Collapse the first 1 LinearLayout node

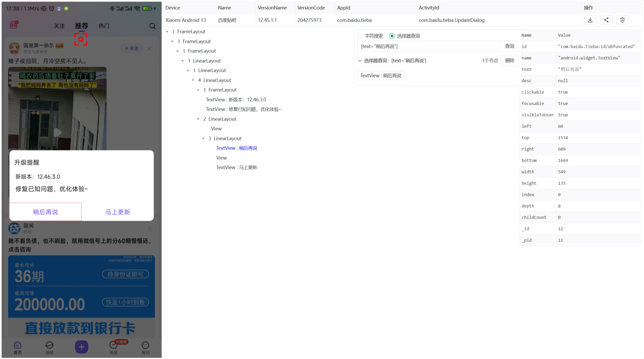click(x=183, y=61)
